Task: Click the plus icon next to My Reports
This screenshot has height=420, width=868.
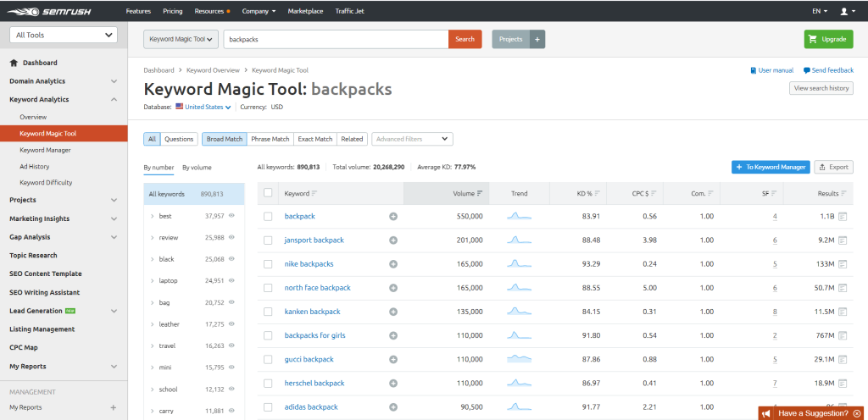Action: click(x=114, y=407)
